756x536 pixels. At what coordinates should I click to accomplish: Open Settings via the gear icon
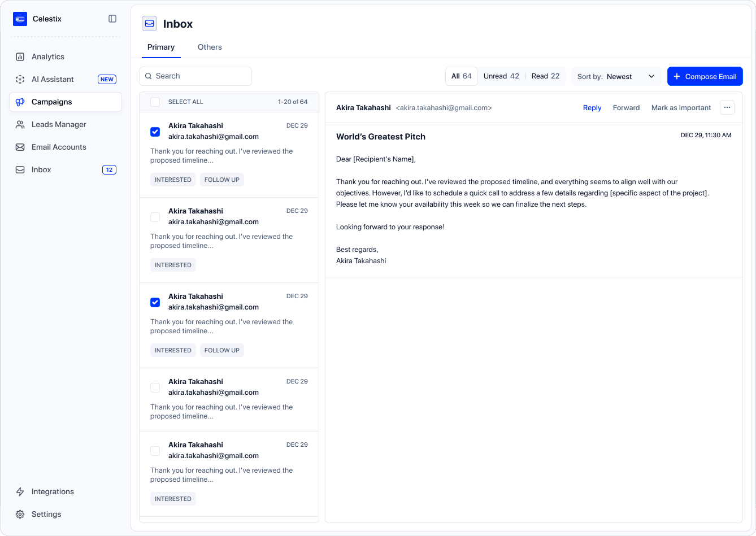pyautogui.click(x=20, y=514)
